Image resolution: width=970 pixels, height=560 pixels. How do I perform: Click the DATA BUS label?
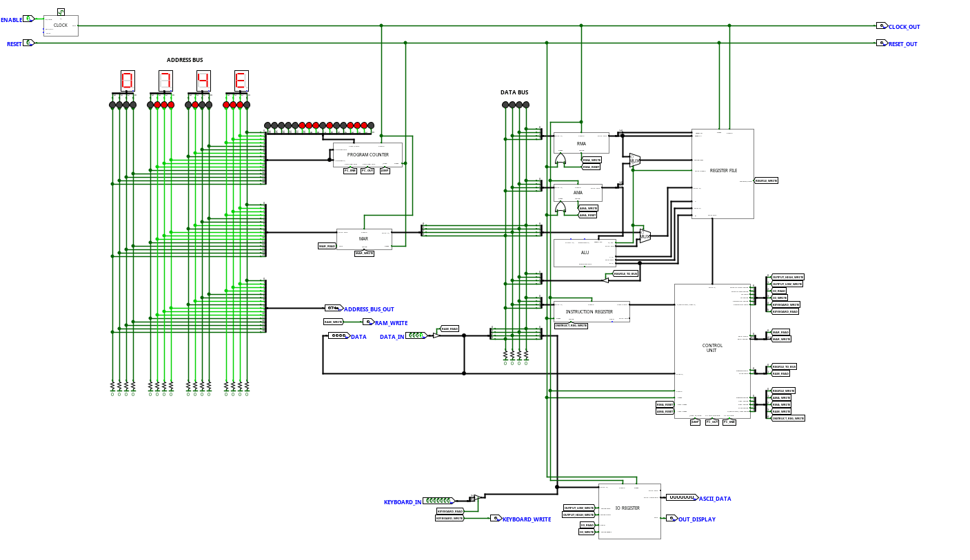click(x=514, y=92)
